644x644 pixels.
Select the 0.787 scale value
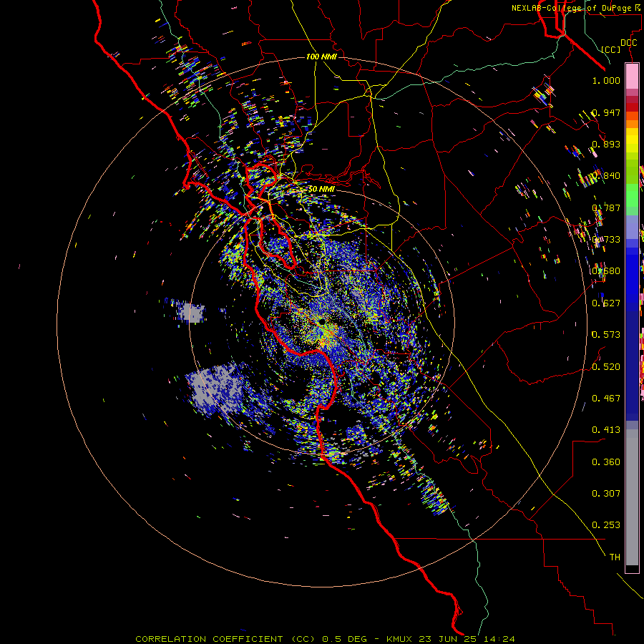pos(606,208)
